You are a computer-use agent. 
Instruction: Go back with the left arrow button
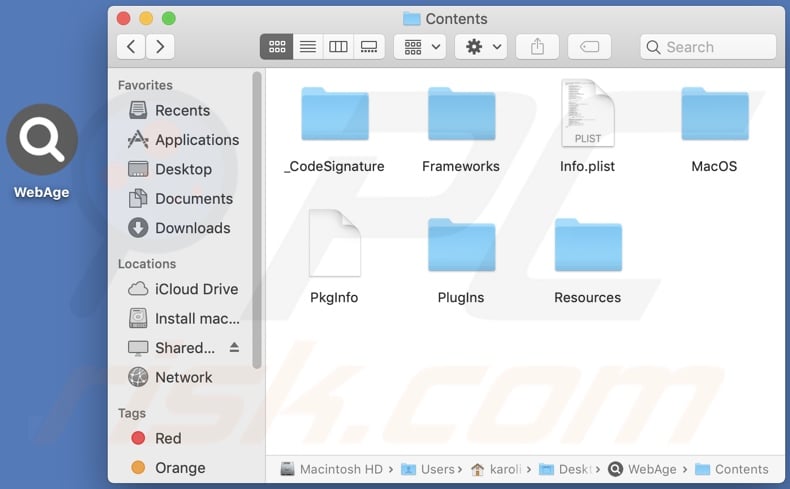click(x=131, y=47)
